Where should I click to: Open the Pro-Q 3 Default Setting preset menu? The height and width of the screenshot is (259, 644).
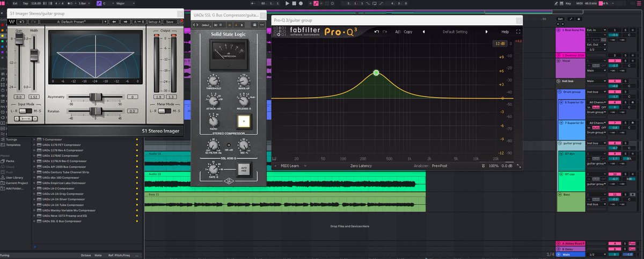[x=455, y=32]
